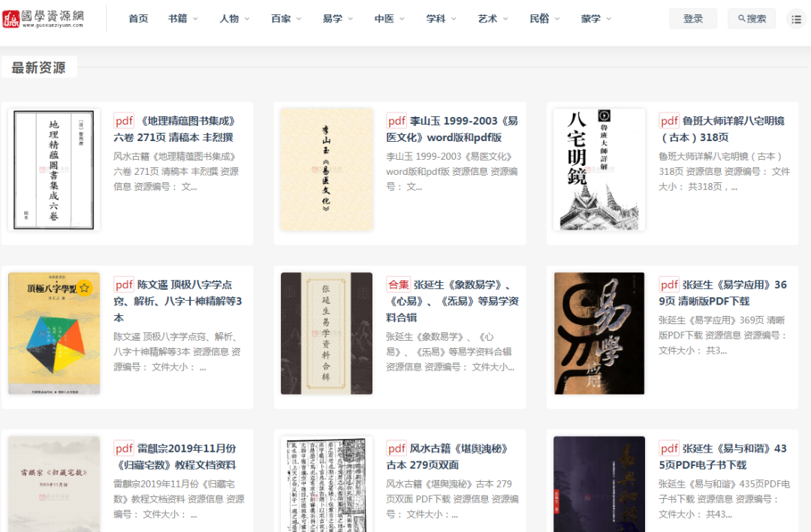Go to the 首页 home page

click(x=138, y=19)
